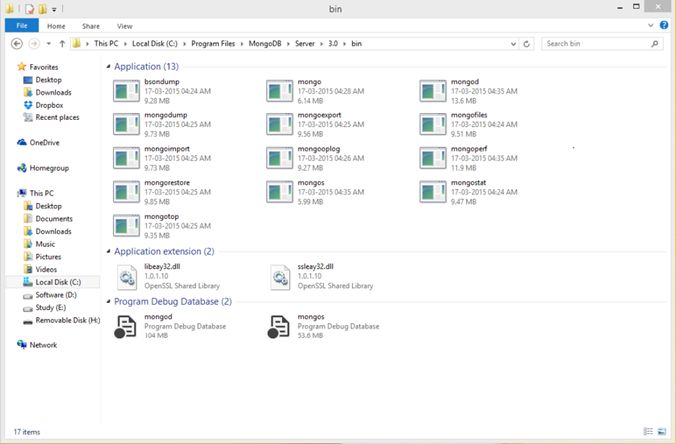Select the mongos Program Debug Database icon
This screenshot has width=676, height=444.
(279, 327)
